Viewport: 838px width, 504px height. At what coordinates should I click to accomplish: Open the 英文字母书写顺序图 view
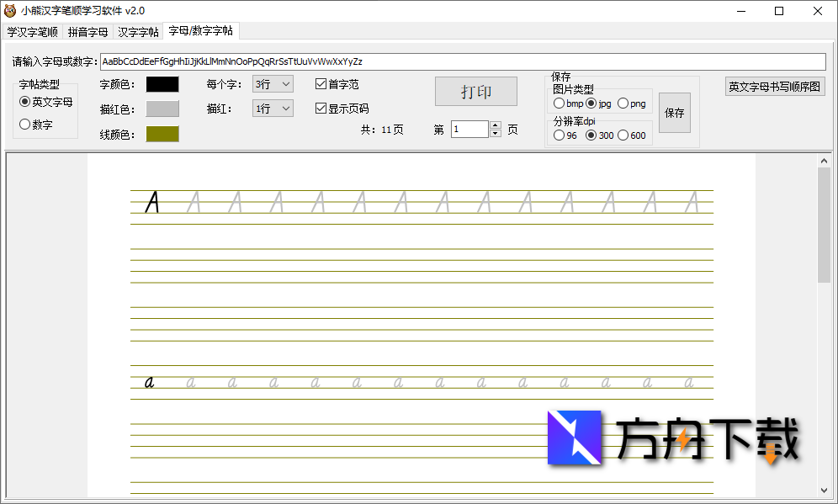point(775,86)
